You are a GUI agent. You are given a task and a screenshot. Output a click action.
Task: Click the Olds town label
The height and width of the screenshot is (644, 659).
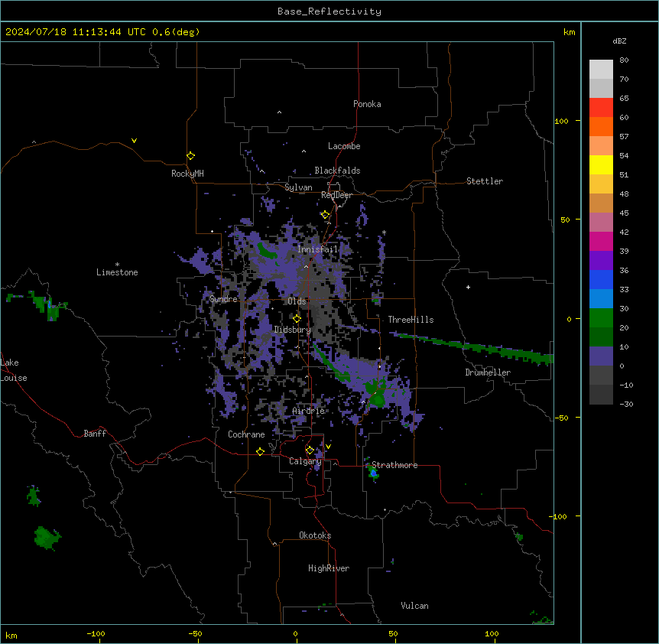tap(297, 301)
